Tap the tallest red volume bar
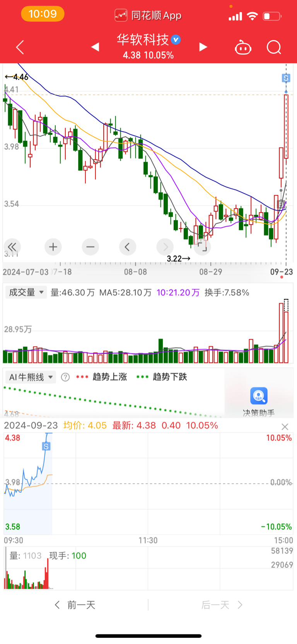The image size is (297, 644). 282,333
